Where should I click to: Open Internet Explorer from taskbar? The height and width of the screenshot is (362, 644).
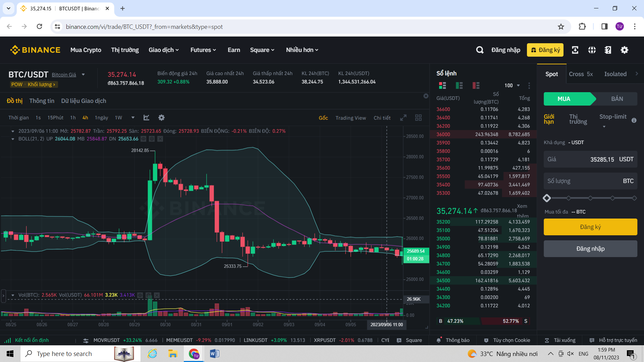tap(152, 354)
